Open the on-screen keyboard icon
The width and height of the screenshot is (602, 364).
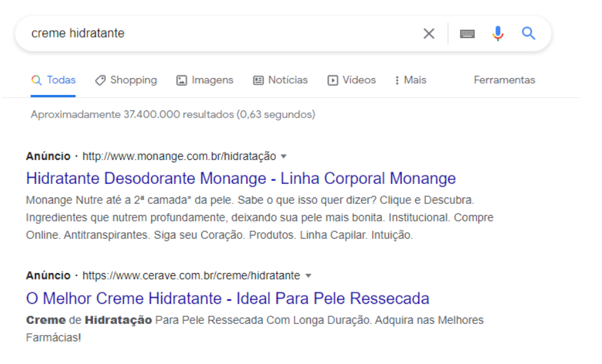[467, 34]
